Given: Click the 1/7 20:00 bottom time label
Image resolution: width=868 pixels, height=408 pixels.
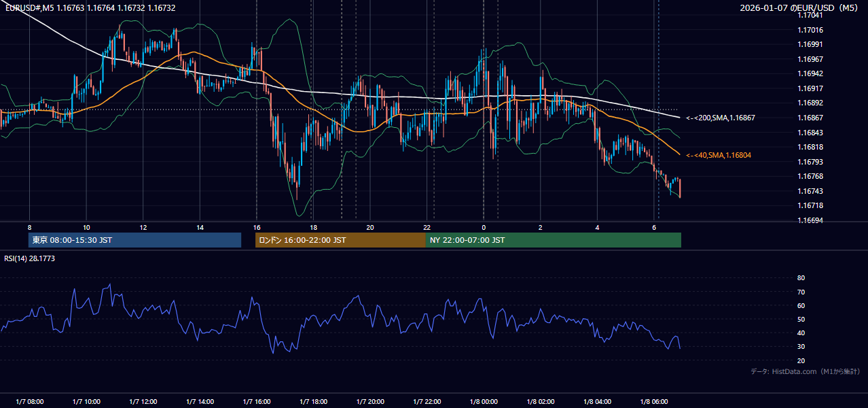Looking at the screenshot, I should tap(369, 402).
